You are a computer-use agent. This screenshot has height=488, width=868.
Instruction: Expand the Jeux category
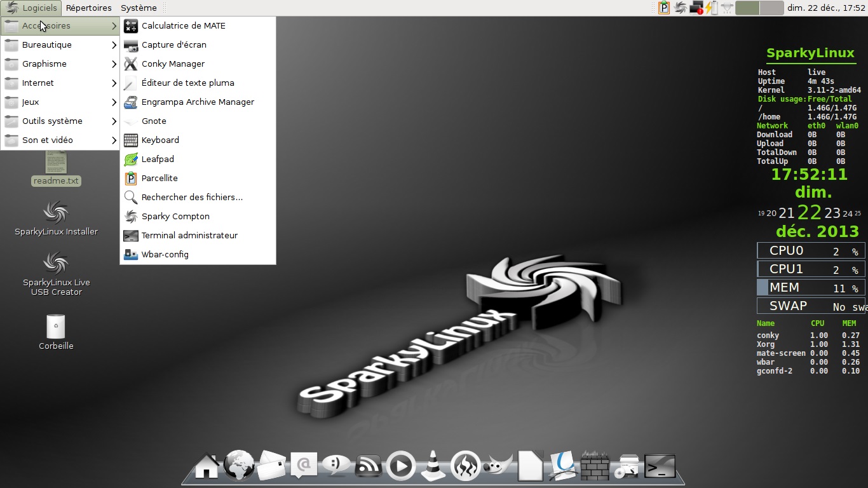click(x=60, y=102)
